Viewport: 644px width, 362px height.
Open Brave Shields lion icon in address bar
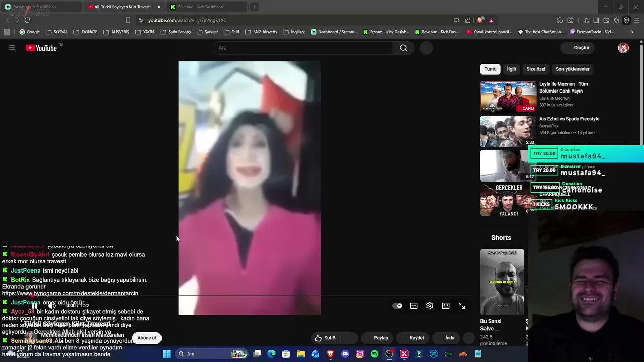click(480, 20)
